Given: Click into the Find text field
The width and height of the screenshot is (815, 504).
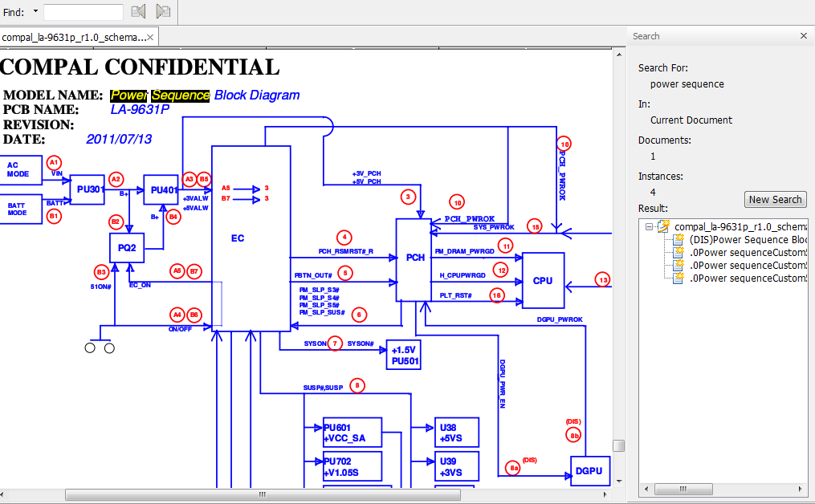Looking at the screenshot, I should [x=84, y=12].
